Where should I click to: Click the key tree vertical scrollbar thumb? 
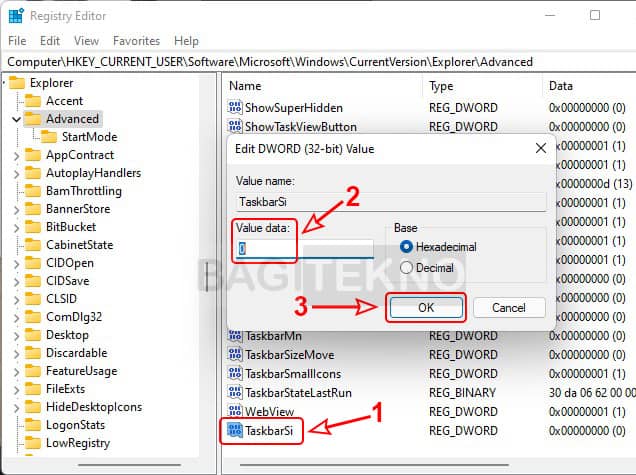click(207, 277)
